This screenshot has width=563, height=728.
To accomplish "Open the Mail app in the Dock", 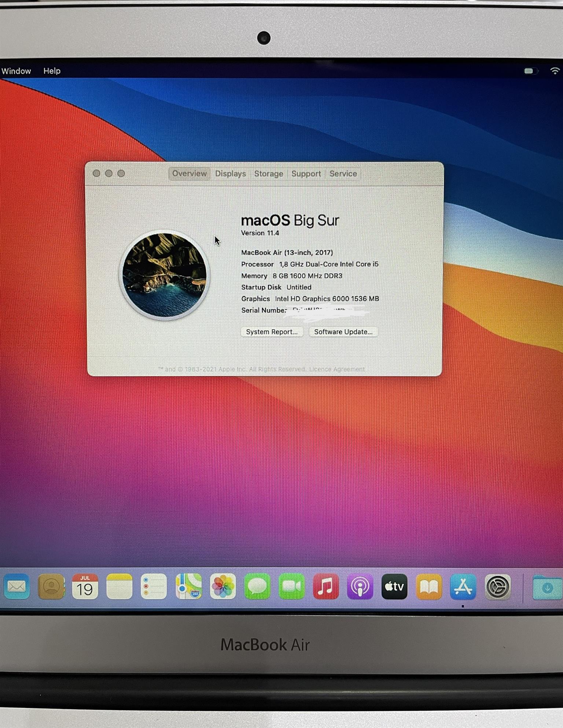I will click(x=16, y=587).
